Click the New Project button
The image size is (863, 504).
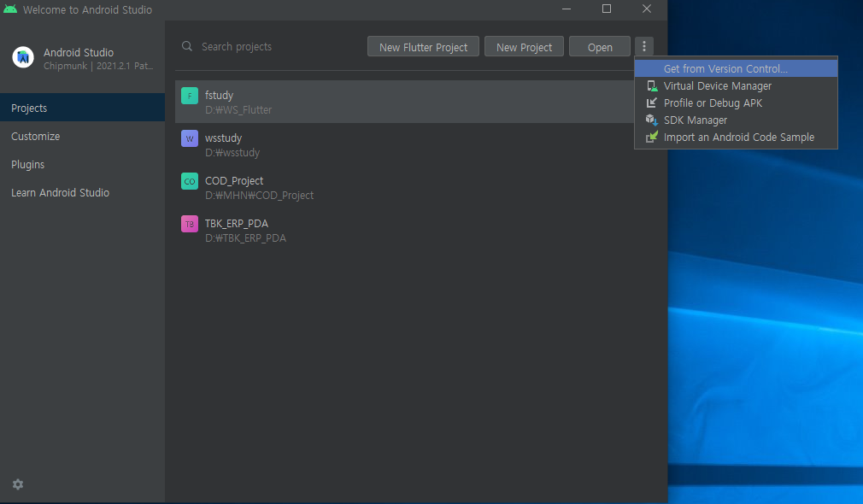pos(524,47)
